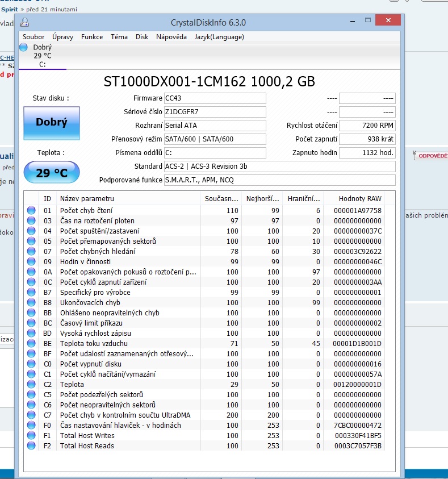Open the Téma menu

pos(119,37)
